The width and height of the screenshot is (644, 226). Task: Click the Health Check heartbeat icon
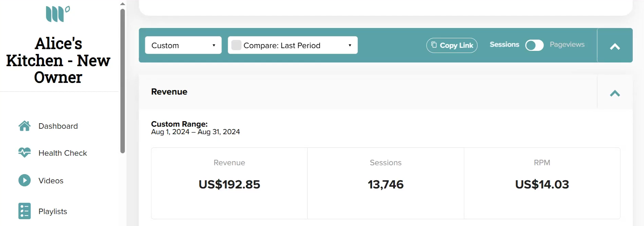point(25,153)
